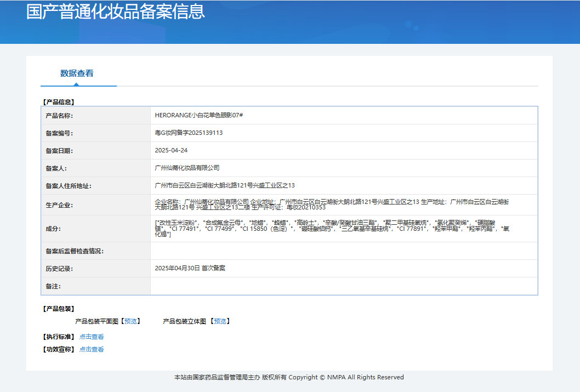Click the 生产企业 row label
Screen dimensions: 580x392
59,205
